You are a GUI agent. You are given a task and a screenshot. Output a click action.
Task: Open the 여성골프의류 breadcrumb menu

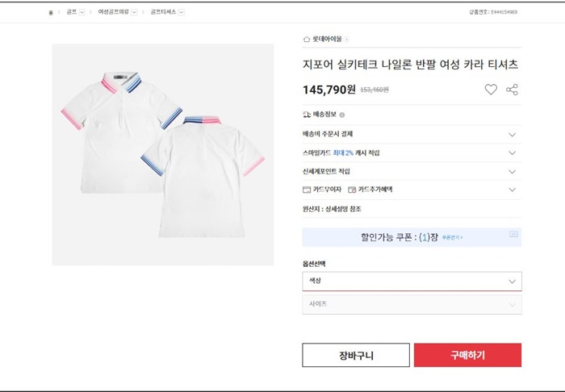click(134, 12)
